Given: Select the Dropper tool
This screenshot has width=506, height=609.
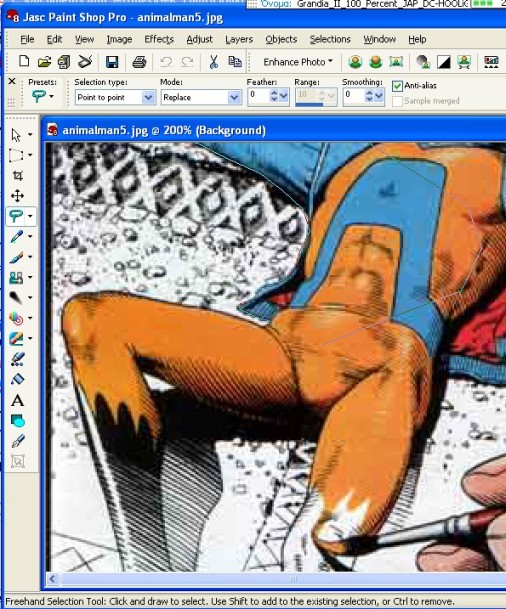Looking at the screenshot, I should click(x=16, y=236).
